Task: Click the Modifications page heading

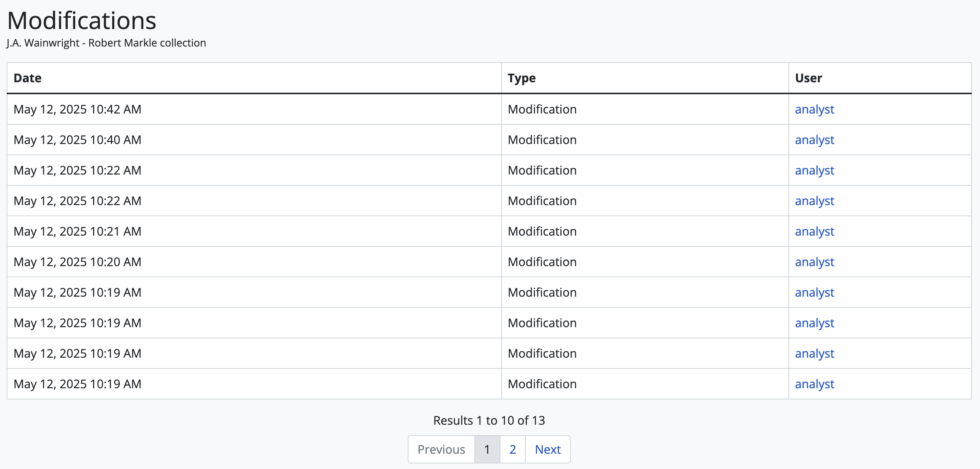Action: 82,20
